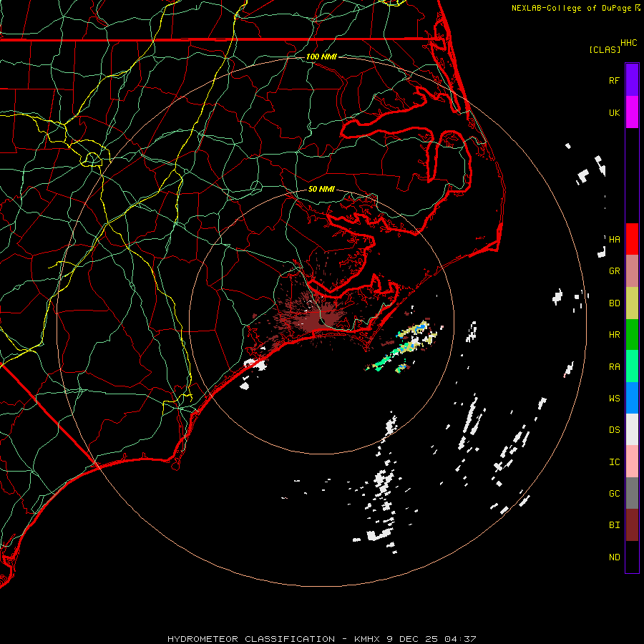This screenshot has width=644, height=644.
Task: Click the brown BI legend color swatch
Action: click(x=632, y=525)
